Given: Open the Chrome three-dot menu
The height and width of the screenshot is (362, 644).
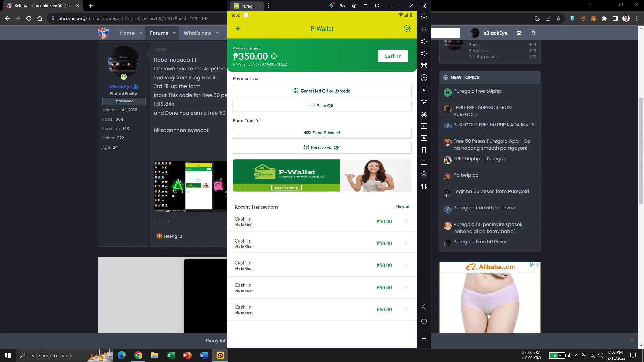Looking at the screenshot, I should click(x=637, y=18).
